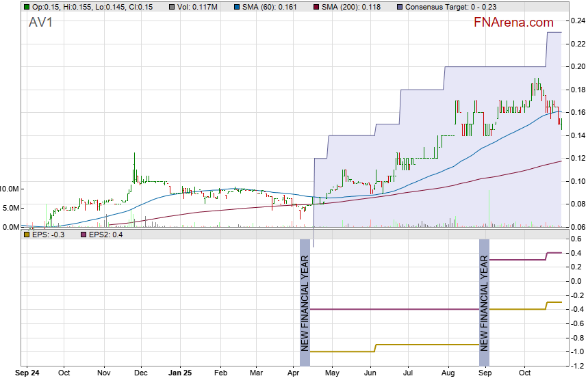This screenshot has width=588, height=387.
Task: Click the gold EPS legend swatch
Action: point(26,235)
